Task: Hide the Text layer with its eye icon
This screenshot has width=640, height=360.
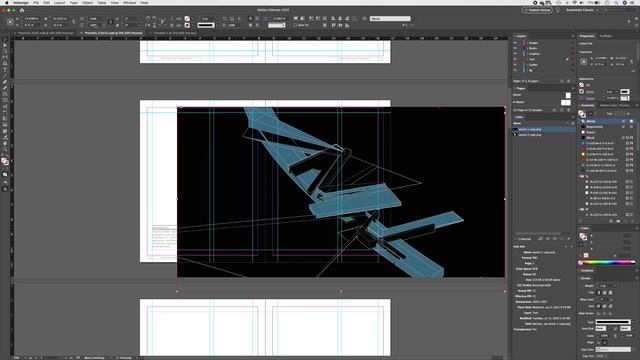Action: [x=515, y=59]
